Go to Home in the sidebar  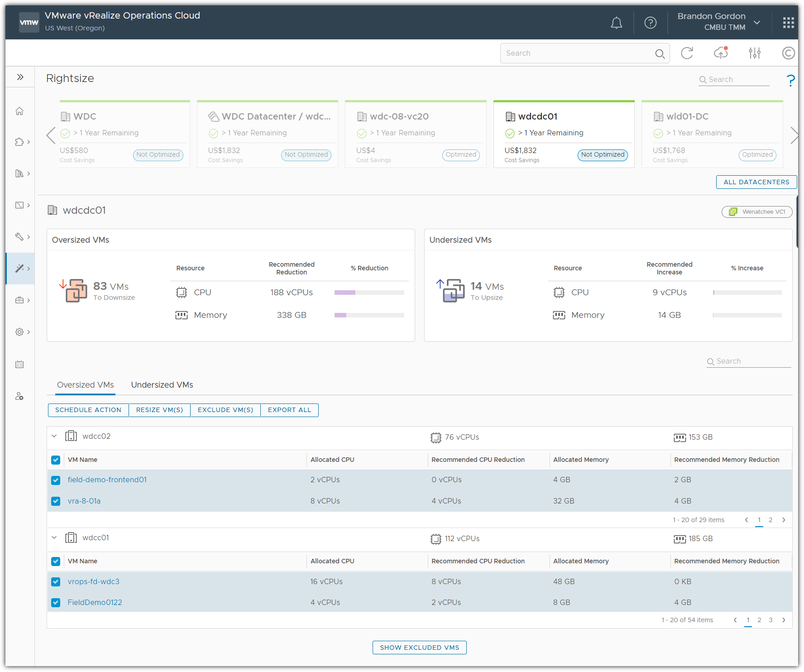click(19, 111)
